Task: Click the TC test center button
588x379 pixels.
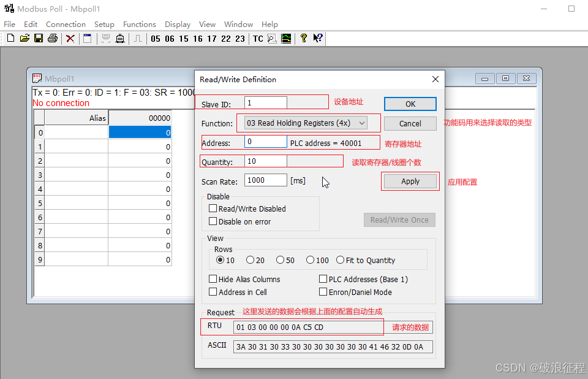Action: pos(258,39)
